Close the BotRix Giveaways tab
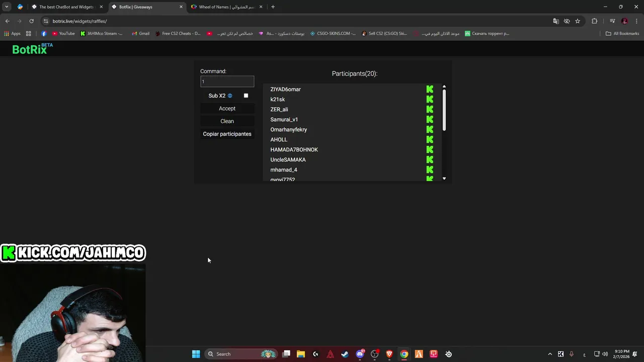Image resolution: width=644 pixels, height=362 pixels. [x=181, y=7]
